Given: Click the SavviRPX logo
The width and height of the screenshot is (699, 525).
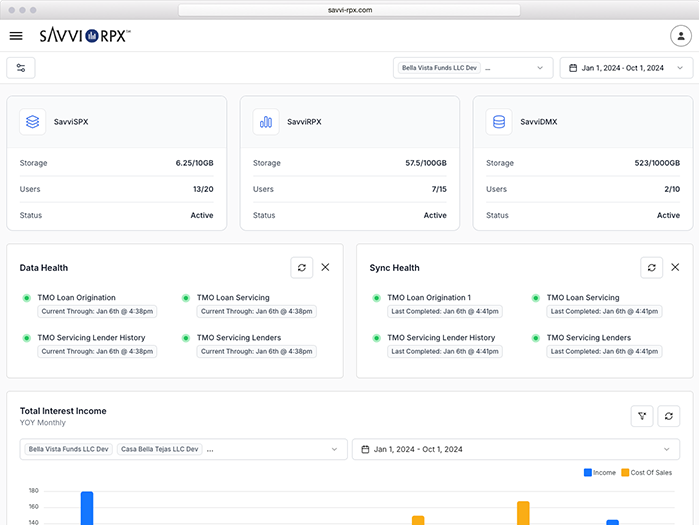Looking at the screenshot, I should pos(85,36).
